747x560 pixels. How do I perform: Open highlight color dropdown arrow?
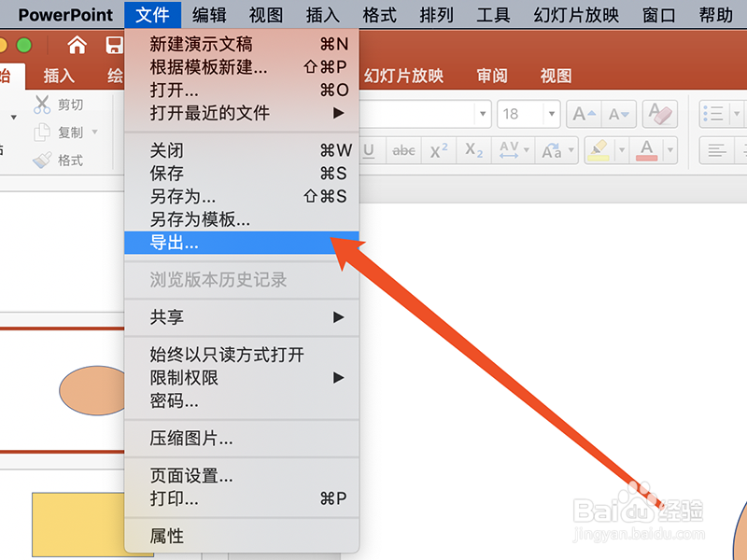(622, 150)
